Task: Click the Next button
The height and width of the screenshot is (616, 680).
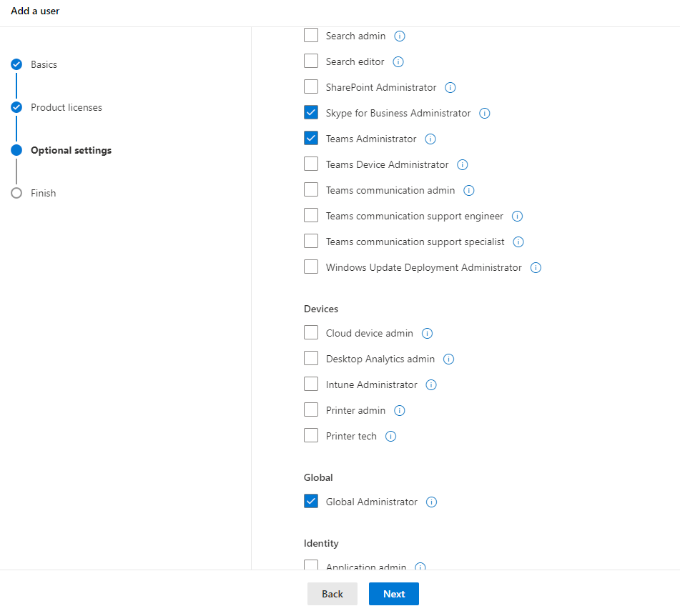Action: (x=394, y=594)
